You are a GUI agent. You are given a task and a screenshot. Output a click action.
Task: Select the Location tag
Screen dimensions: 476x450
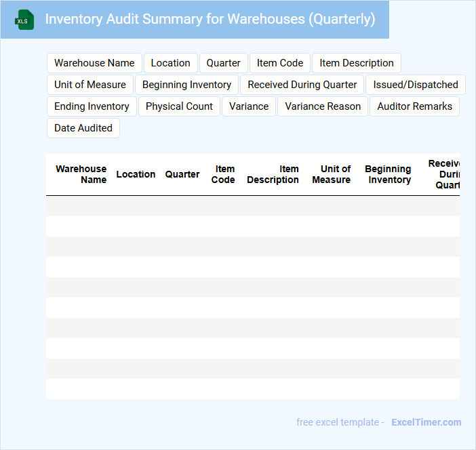click(170, 63)
